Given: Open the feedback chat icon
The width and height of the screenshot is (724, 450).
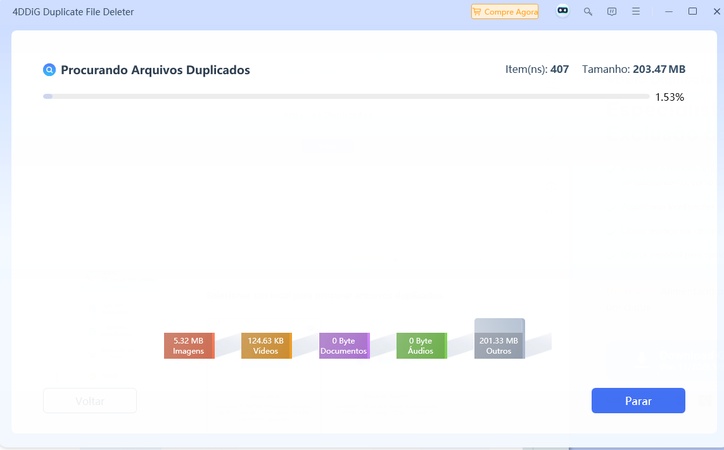Looking at the screenshot, I should pyautogui.click(x=612, y=12).
